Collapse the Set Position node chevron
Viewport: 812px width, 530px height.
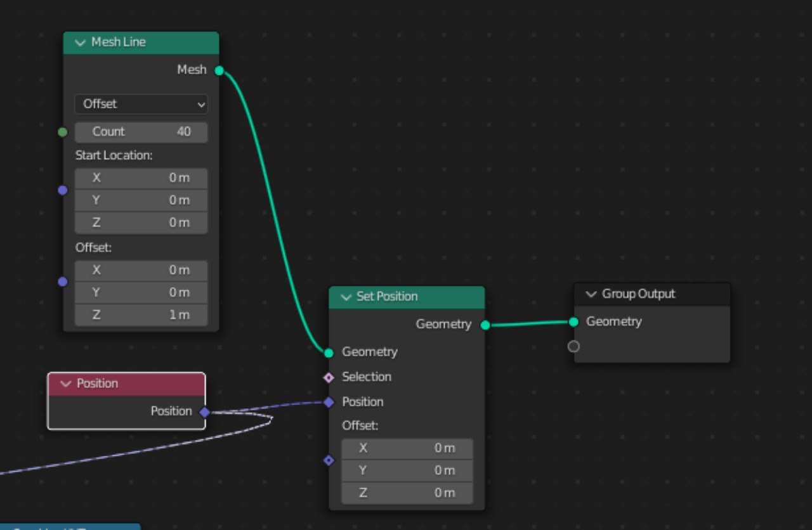coord(346,297)
